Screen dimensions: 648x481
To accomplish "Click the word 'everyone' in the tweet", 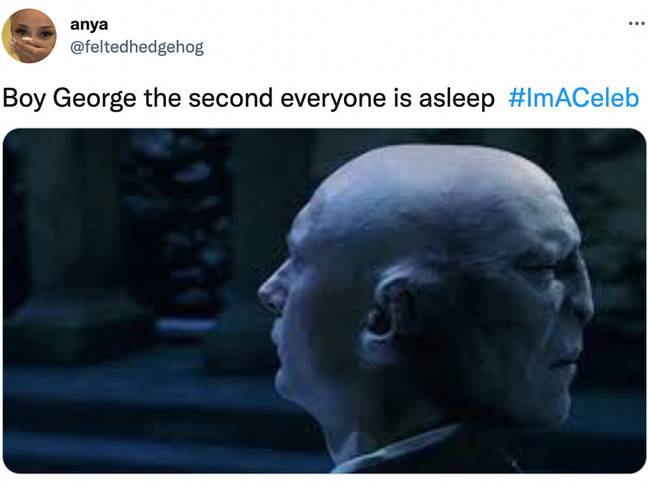I will pos(333,99).
